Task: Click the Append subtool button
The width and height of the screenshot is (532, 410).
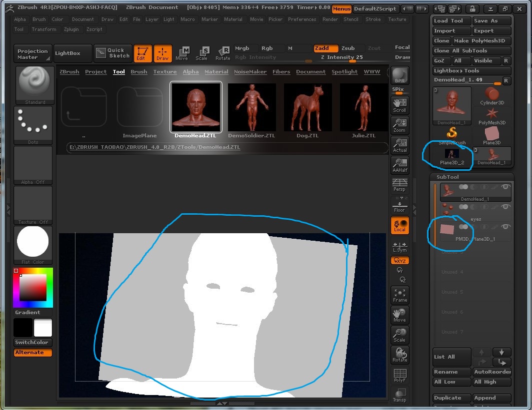Action: pos(491,398)
